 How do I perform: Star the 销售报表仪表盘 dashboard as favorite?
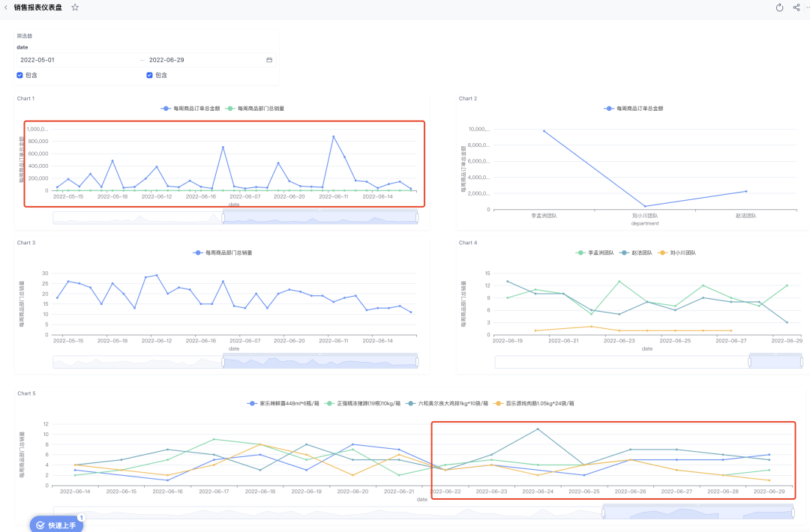click(x=75, y=7)
